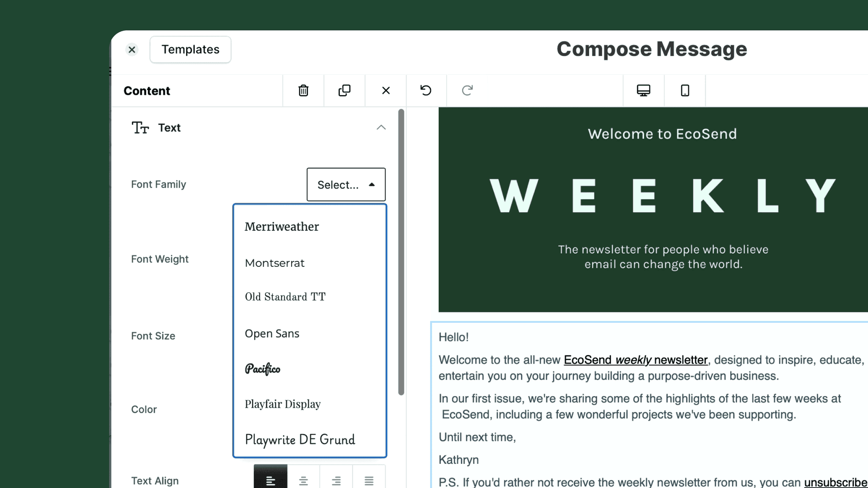The height and width of the screenshot is (488, 868).
Task: Click the Content panel heading
Action: pos(147,91)
